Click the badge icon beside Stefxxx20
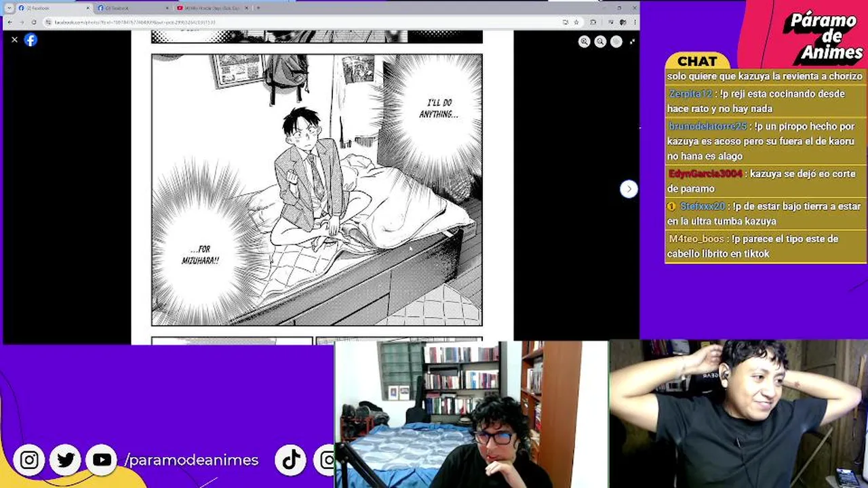 [671, 206]
